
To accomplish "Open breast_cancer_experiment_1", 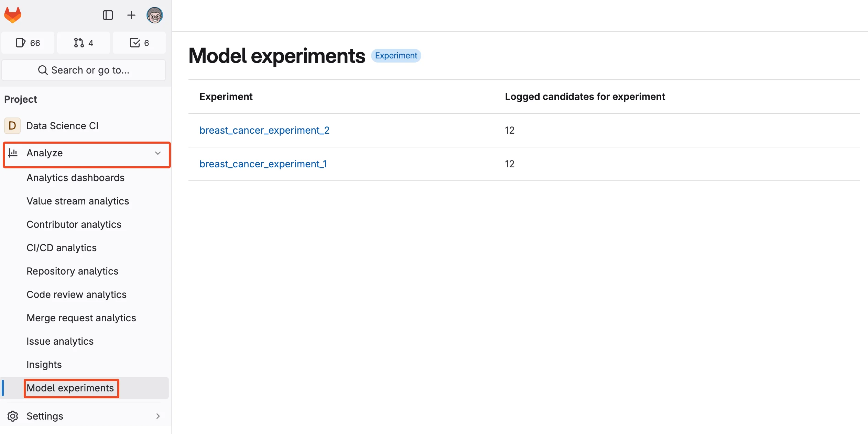I will (x=263, y=164).
